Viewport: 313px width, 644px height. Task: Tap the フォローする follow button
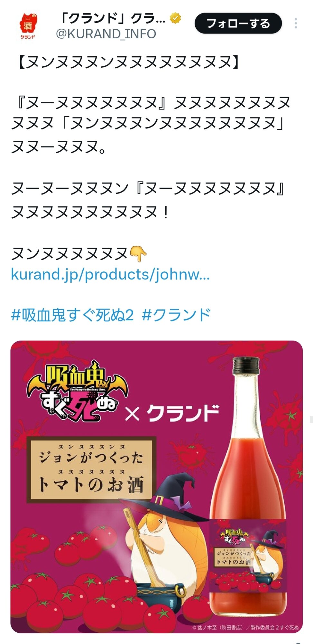pos(238,24)
